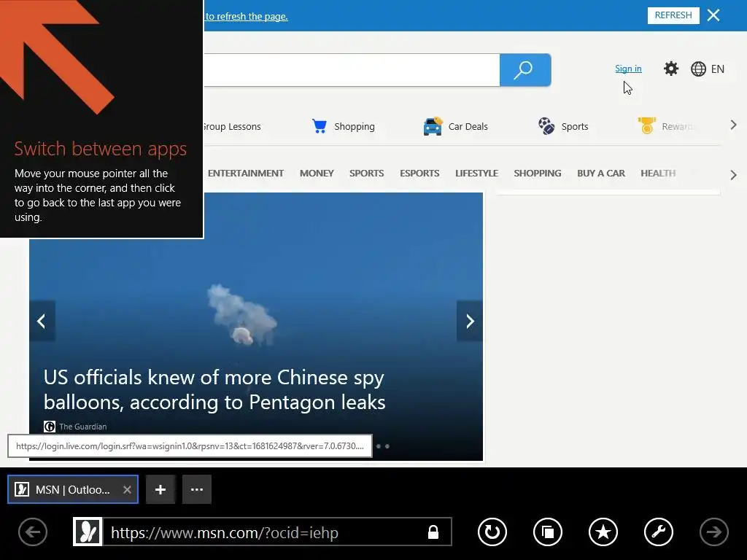Expand the news categories chevron
The image size is (747, 560).
pyautogui.click(x=734, y=175)
